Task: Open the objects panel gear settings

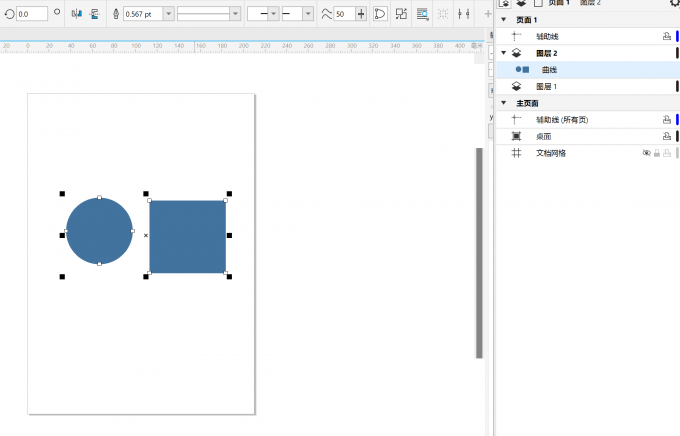Action: (x=673, y=4)
